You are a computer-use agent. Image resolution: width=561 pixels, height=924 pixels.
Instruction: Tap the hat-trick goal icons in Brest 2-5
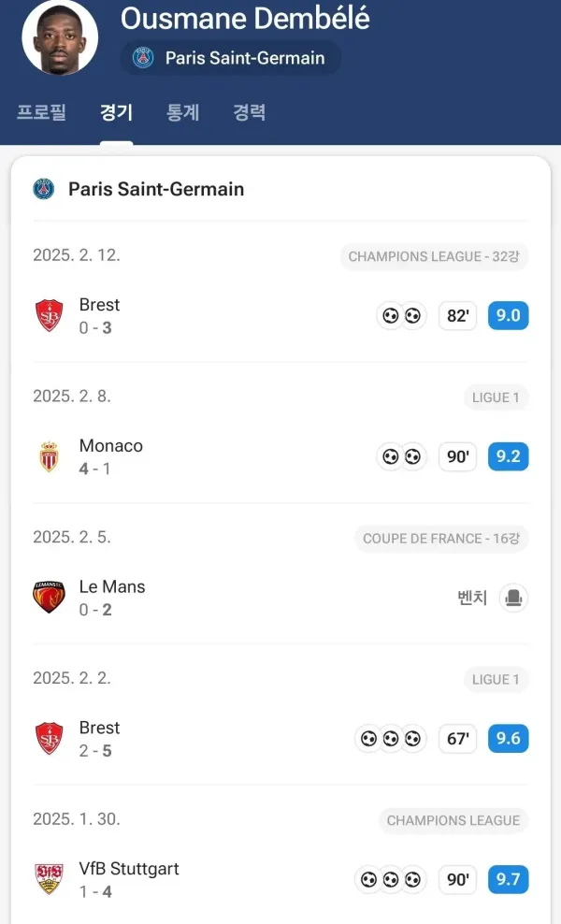391,739
